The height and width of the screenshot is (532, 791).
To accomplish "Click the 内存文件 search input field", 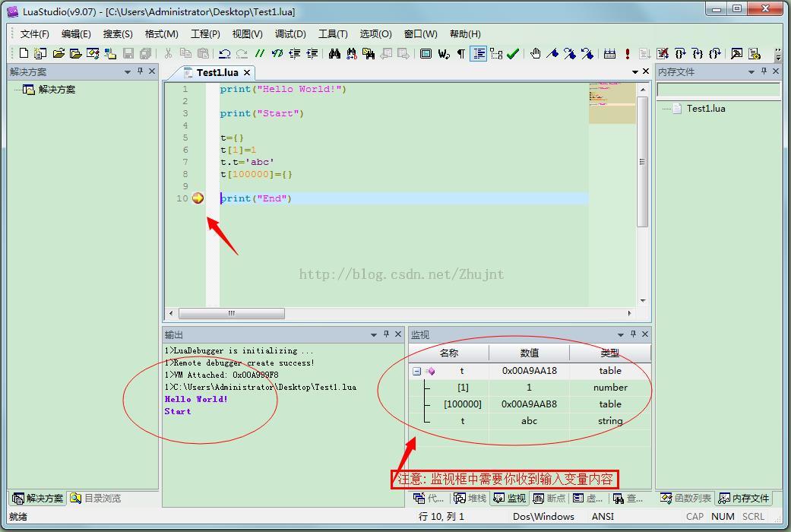I will 718,90.
